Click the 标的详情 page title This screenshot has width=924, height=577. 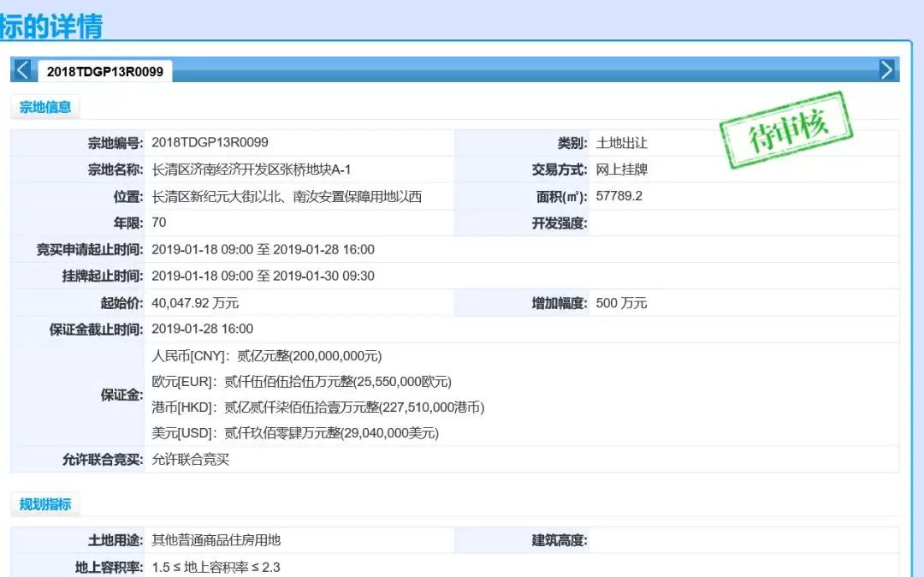51,26
